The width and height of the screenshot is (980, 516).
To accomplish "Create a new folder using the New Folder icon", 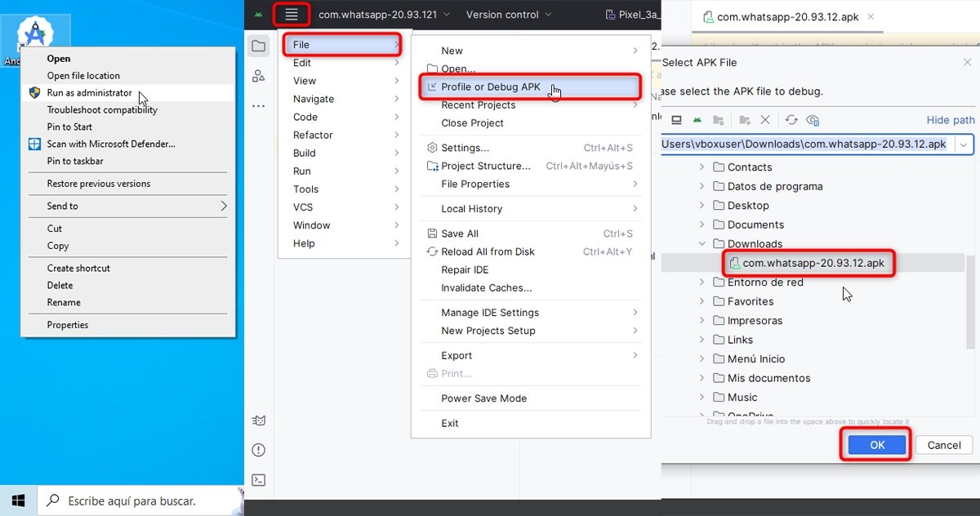I will (745, 119).
